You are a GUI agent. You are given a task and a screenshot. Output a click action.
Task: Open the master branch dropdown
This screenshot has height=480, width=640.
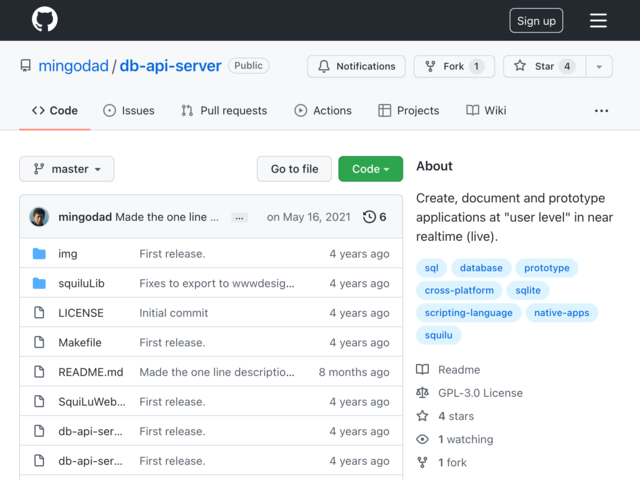coord(67,169)
